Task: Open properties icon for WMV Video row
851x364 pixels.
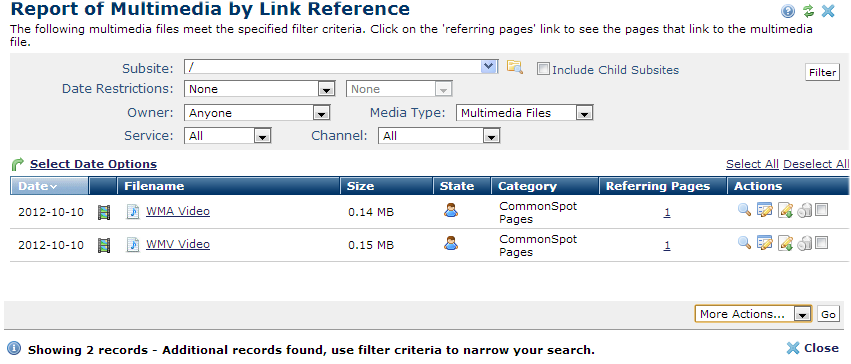Action: [x=765, y=244]
